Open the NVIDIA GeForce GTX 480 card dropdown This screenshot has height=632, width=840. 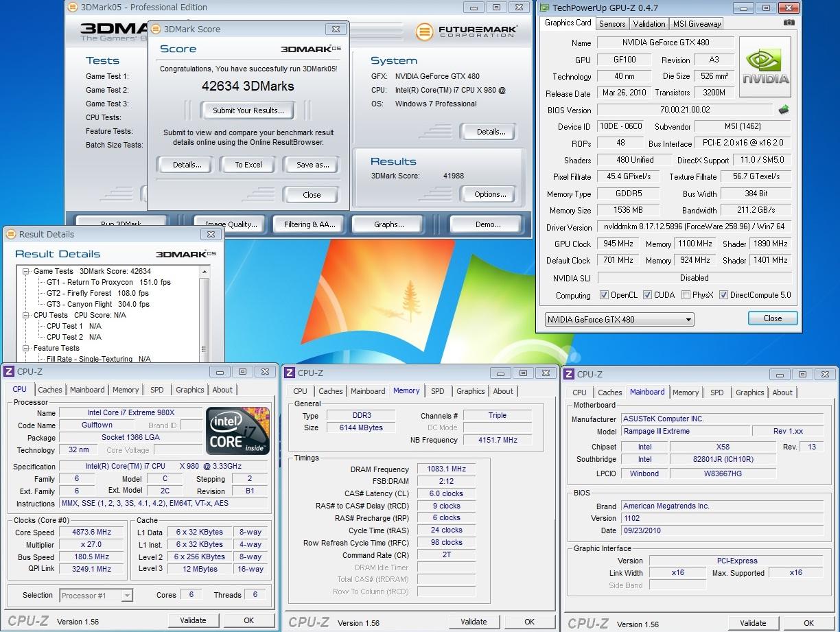[619, 320]
